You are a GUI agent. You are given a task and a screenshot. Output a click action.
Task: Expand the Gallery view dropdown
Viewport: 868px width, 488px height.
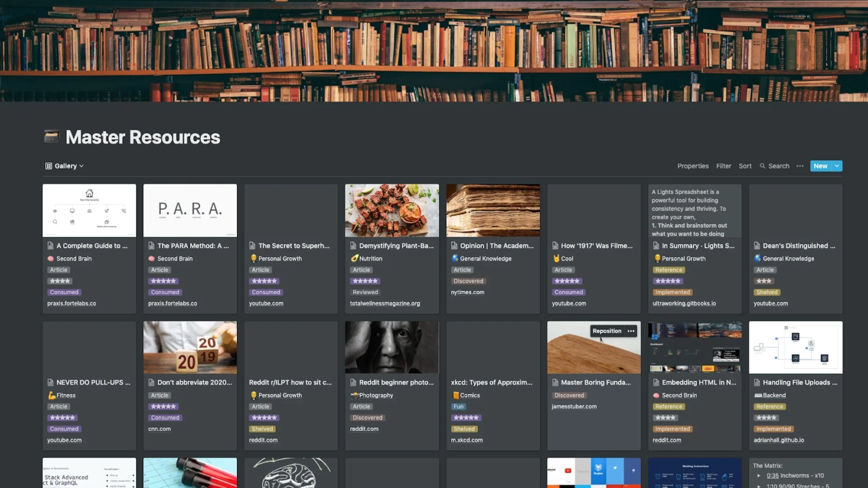coord(82,166)
